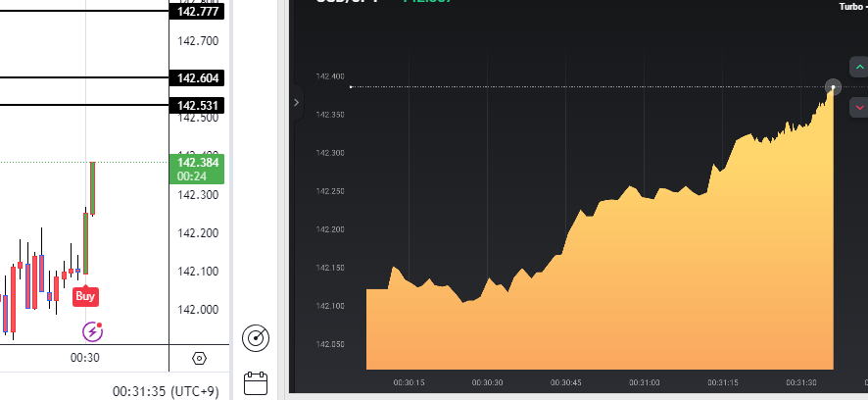Select the 142.604 horizontal line price label
Screen dimensions: 868x400
tap(197, 78)
